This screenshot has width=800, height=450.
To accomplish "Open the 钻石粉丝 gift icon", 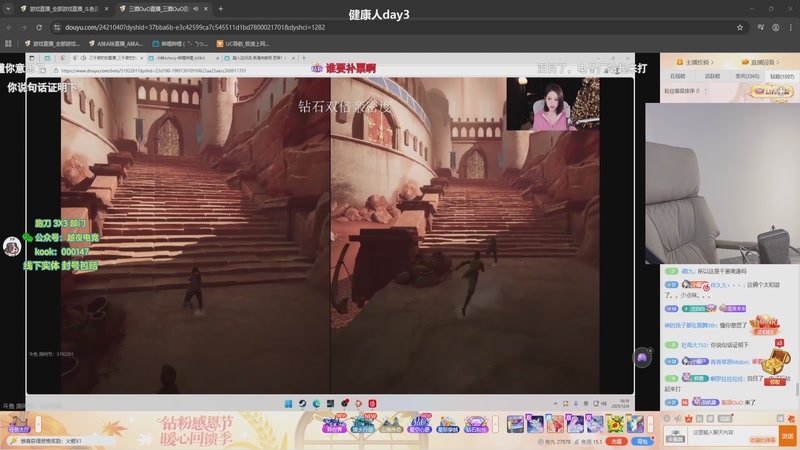I will [476, 423].
